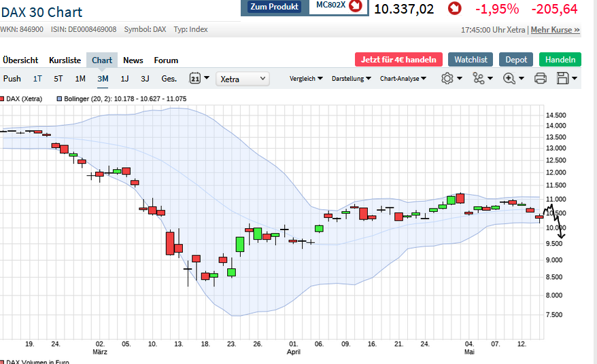Click the chart settings gear icon
This screenshot has width=597, height=364.
[x=447, y=79]
